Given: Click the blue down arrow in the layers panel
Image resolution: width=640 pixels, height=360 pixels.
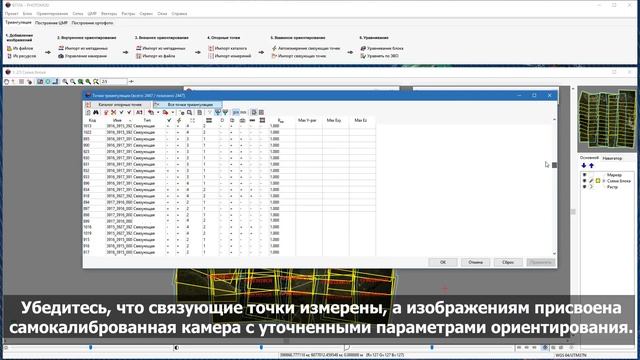Looking at the screenshot, I should pyautogui.click(x=584, y=165).
